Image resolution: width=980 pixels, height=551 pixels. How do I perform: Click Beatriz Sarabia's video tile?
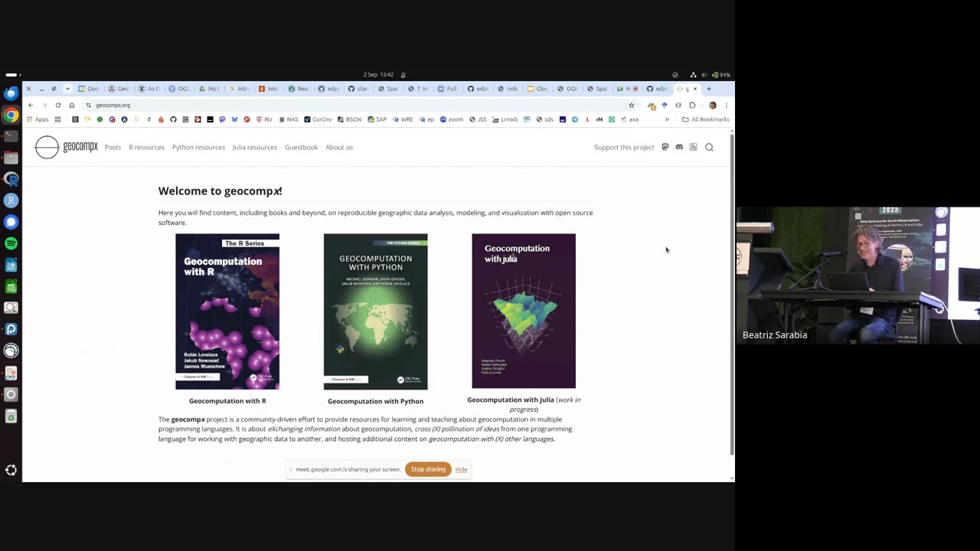(x=857, y=275)
